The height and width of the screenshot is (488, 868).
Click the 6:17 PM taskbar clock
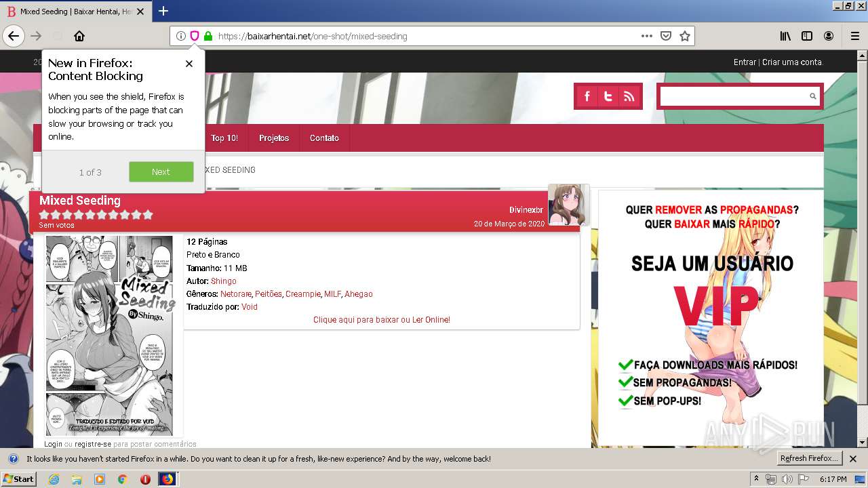pyautogui.click(x=833, y=479)
